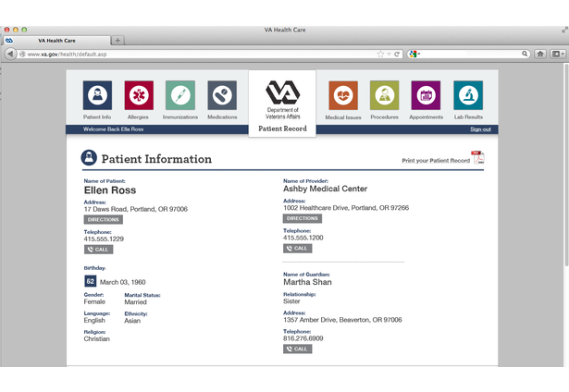This screenshot has height=392, width=569.
Task: Open the Procedures doctor icon
Action: pyautogui.click(x=384, y=95)
